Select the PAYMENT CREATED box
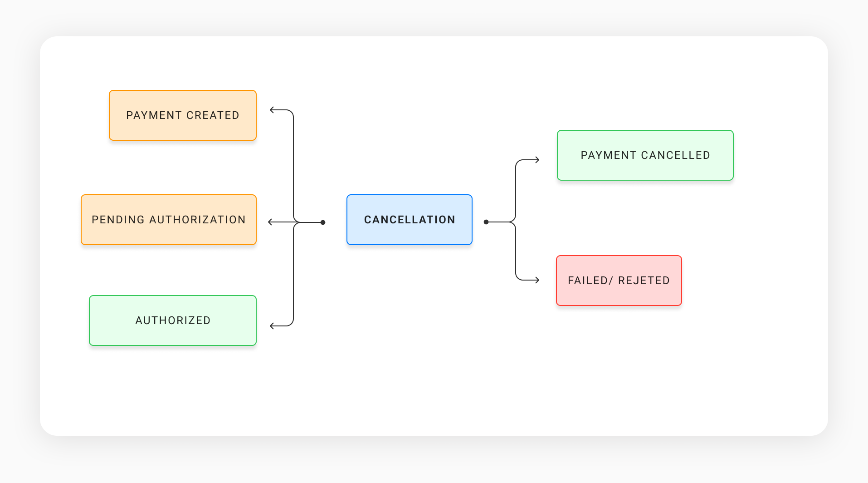868x483 pixels. [x=182, y=115]
